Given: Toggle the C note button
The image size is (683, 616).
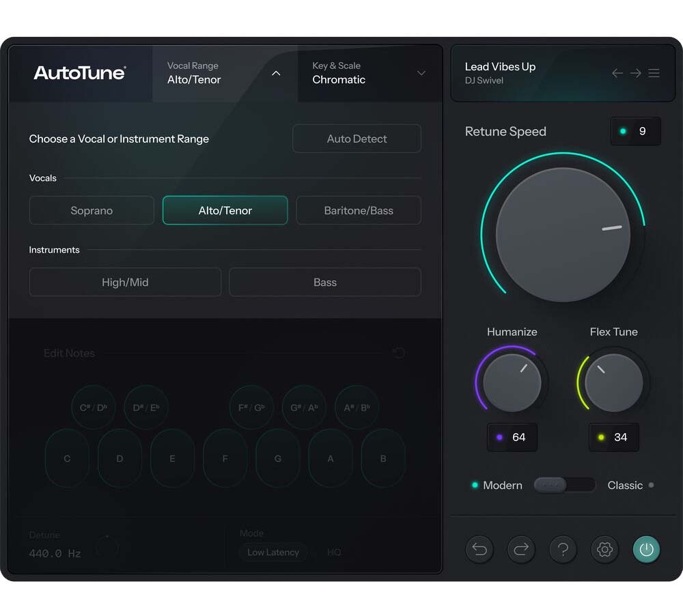Looking at the screenshot, I should click(x=67, y=458).
